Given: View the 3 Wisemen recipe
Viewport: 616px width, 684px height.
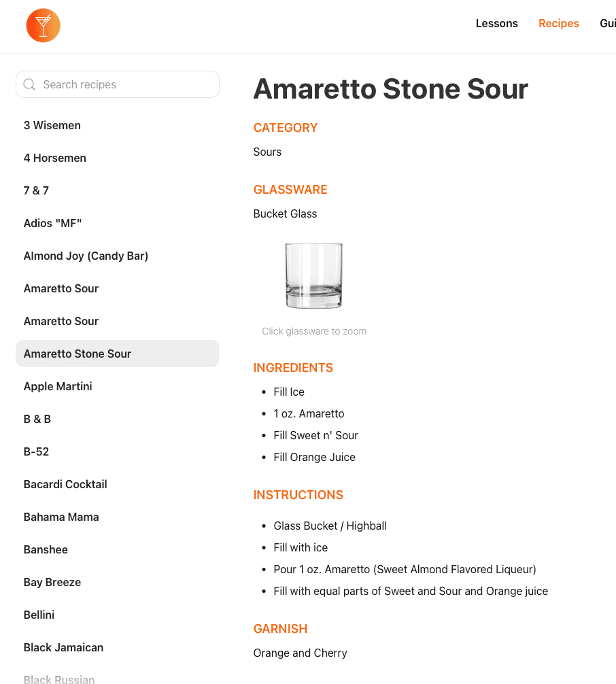Looking at the screenshot, I should pos(52,125).
